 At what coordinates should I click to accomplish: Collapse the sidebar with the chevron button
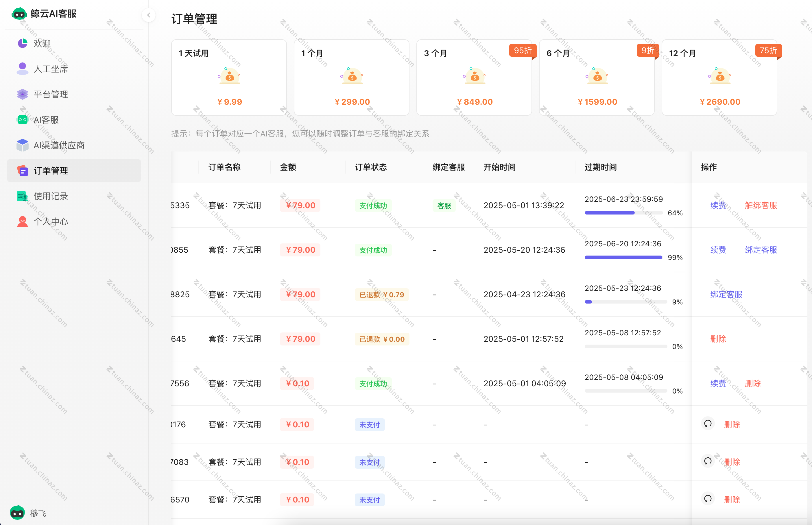click(x=149, y=15)
